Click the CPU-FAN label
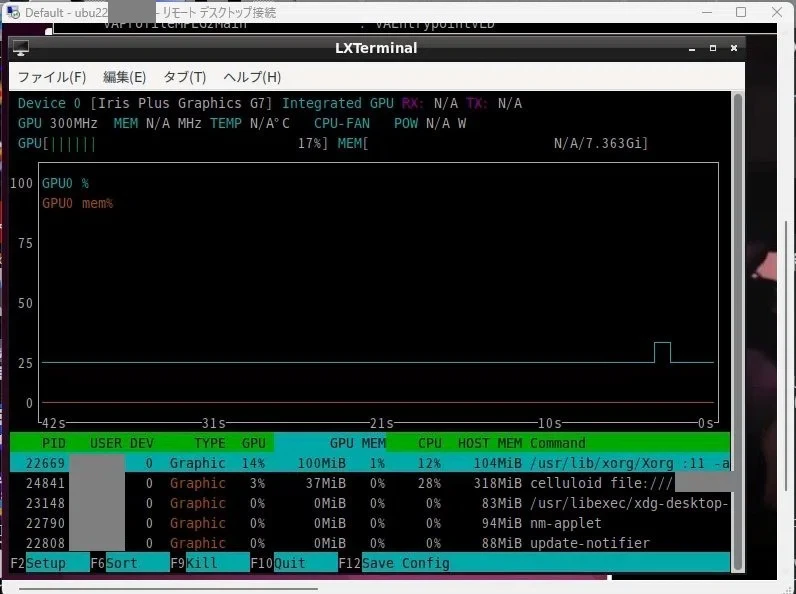 tap(342, 123)
